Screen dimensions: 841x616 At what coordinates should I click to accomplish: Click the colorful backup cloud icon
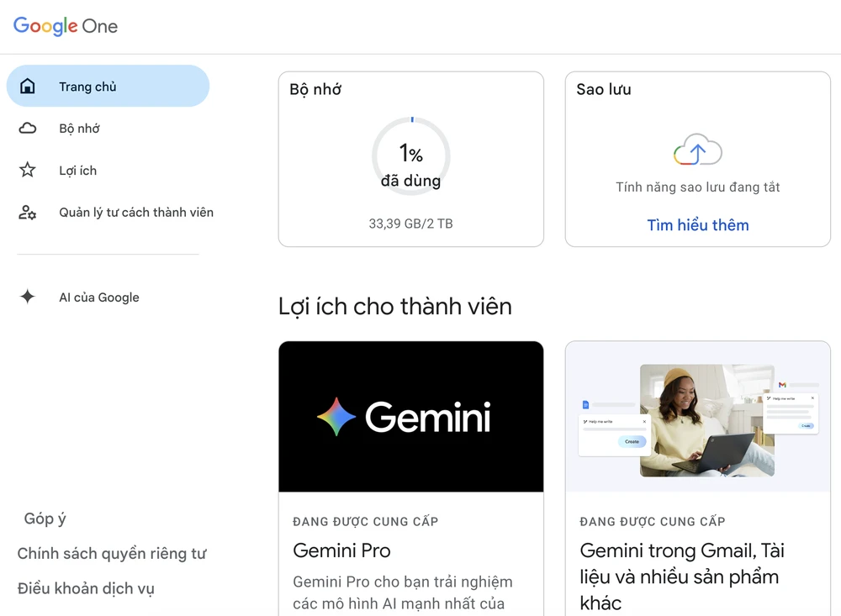[x=697, y=150]
